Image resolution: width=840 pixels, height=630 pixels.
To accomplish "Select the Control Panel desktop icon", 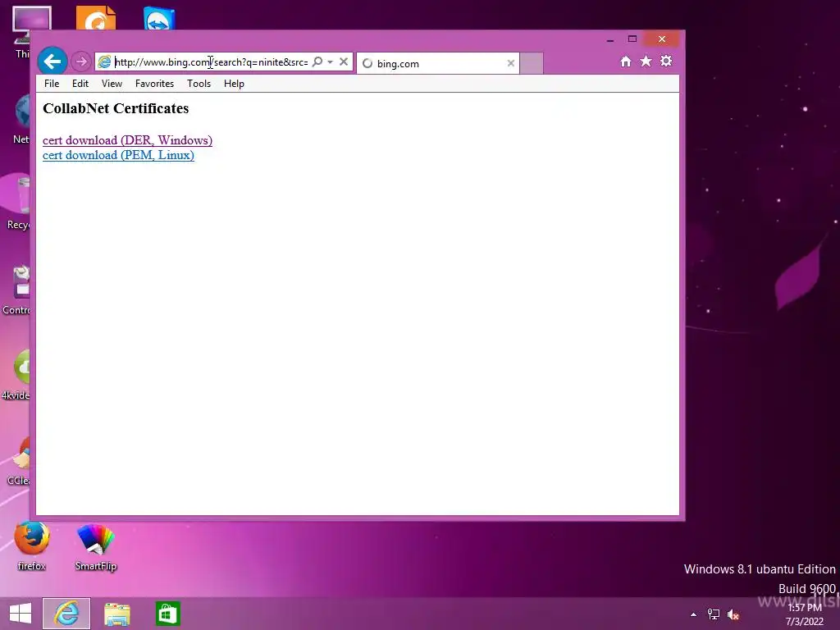I will coord(16,290).
